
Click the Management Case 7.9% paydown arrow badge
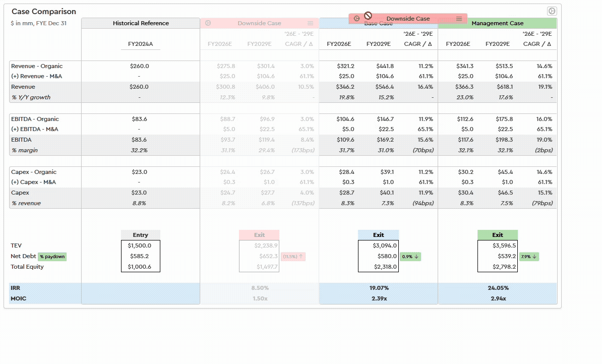(x=529, y=257)
